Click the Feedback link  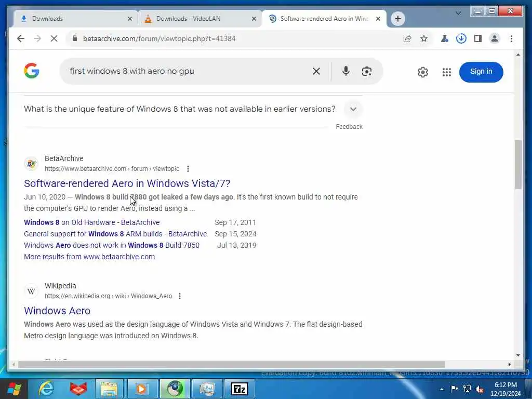(349, 127)
